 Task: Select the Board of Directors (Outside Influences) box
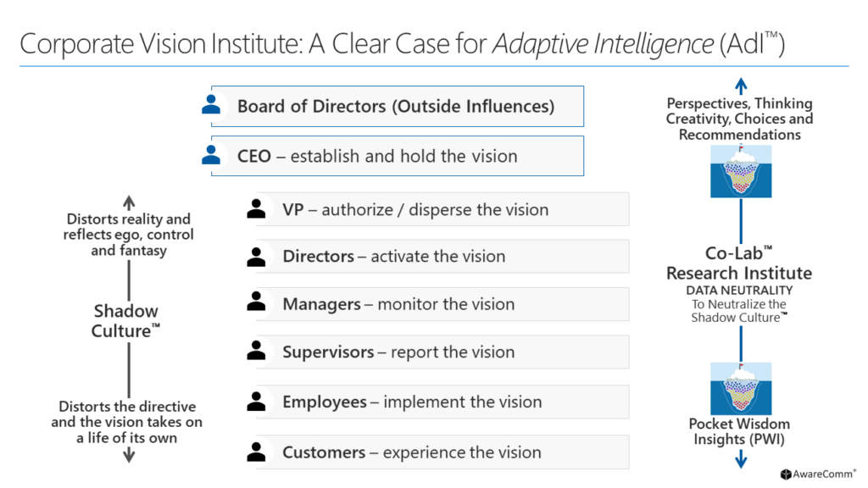[x=398, y=106]
